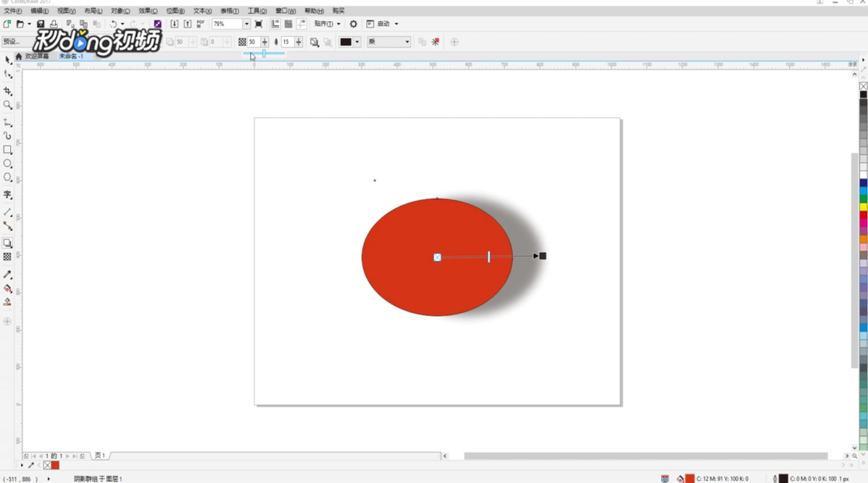
Task: Click the white slider bar on shadow vector
Action: 489,257
